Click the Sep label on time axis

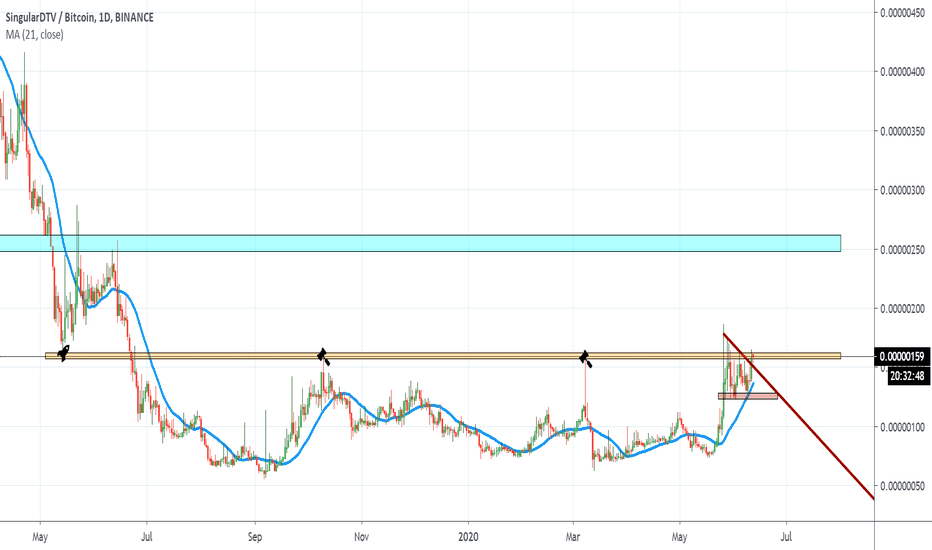[x=254, y=537]
